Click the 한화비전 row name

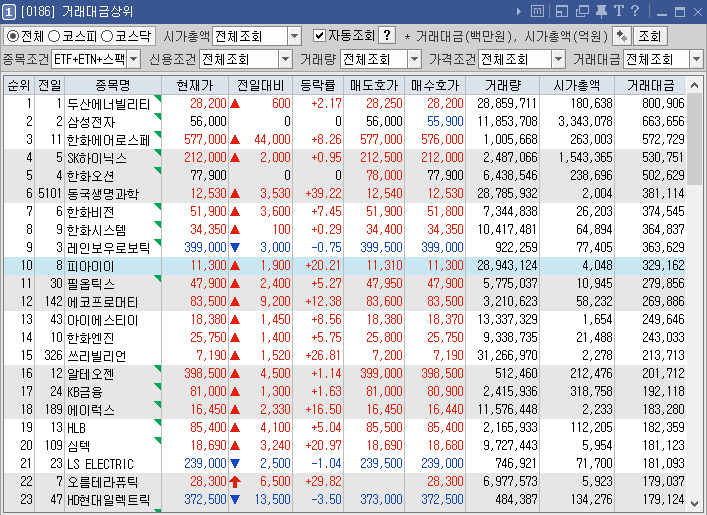[x=90, y=212]
